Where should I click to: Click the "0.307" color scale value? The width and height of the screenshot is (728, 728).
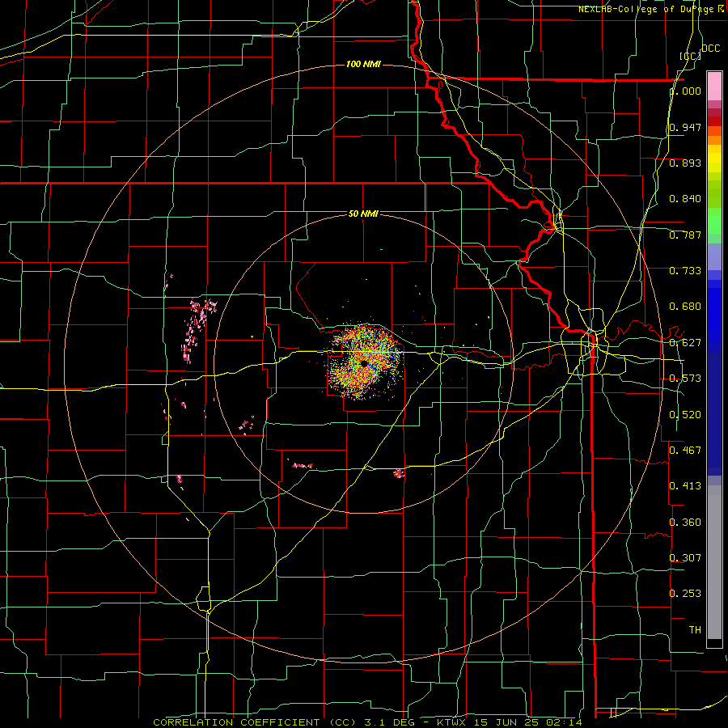tap(685, 557)
